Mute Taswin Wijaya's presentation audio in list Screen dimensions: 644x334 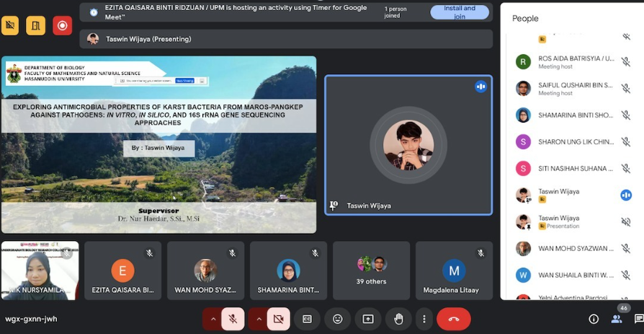[625, 221]
